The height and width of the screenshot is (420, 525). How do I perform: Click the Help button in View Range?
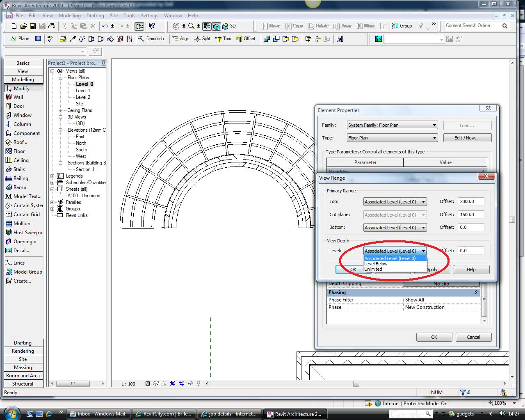click(471, 269)
